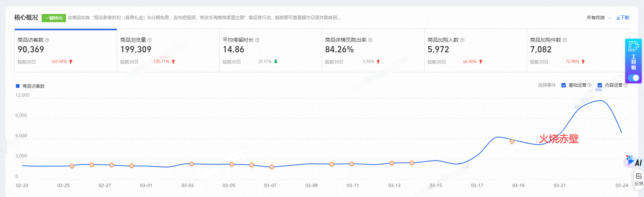The height and width of the screenshot is (197, 644).
Task: Open the 所有终端 terminal dropdown
Action: [599, 18]
